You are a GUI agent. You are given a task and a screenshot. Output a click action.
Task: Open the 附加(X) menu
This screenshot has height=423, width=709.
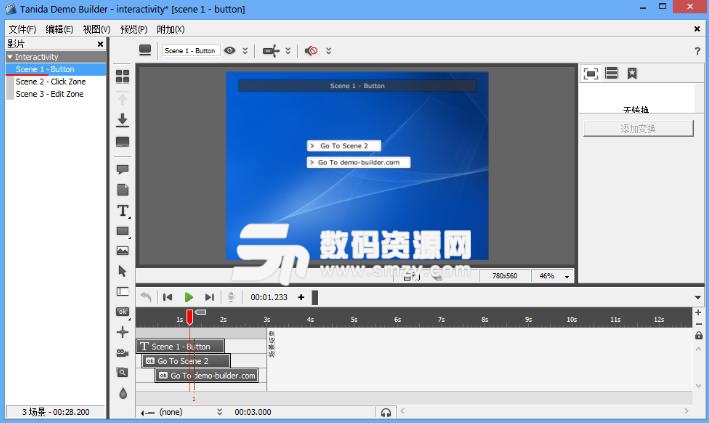point(170,29)
